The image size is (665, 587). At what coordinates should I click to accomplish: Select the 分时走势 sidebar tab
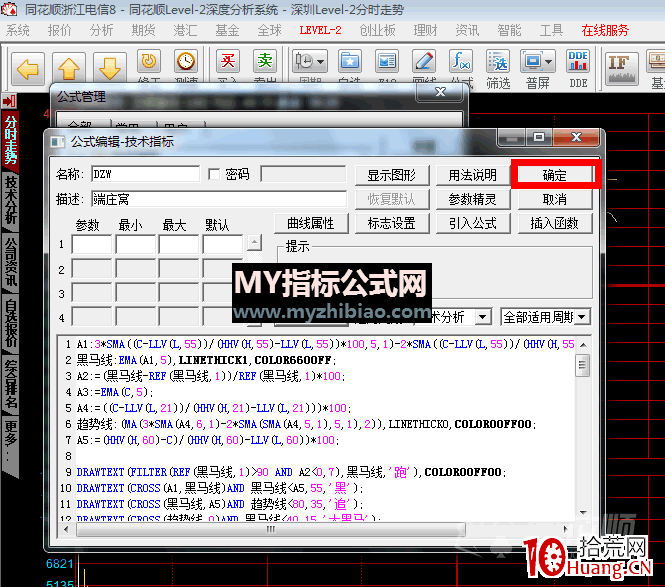(x=10, y=140)
